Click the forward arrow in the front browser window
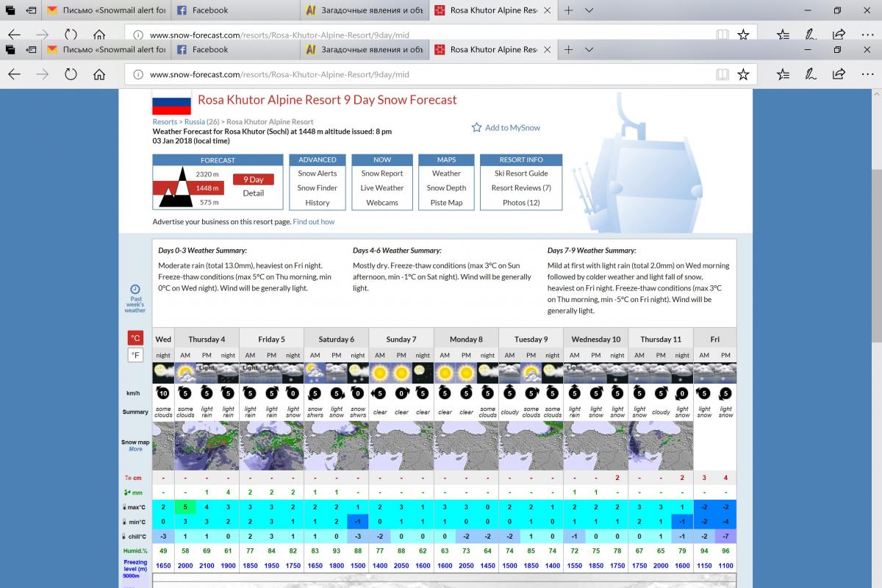882x588 pixels. [x=43, y=74]
